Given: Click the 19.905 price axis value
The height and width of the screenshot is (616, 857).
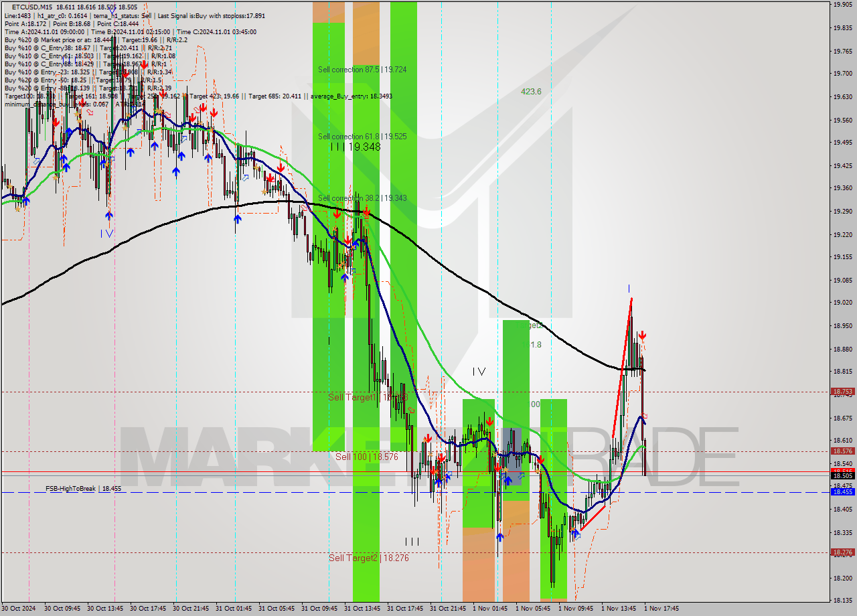Looking at the screenshot, I should 842,4.
